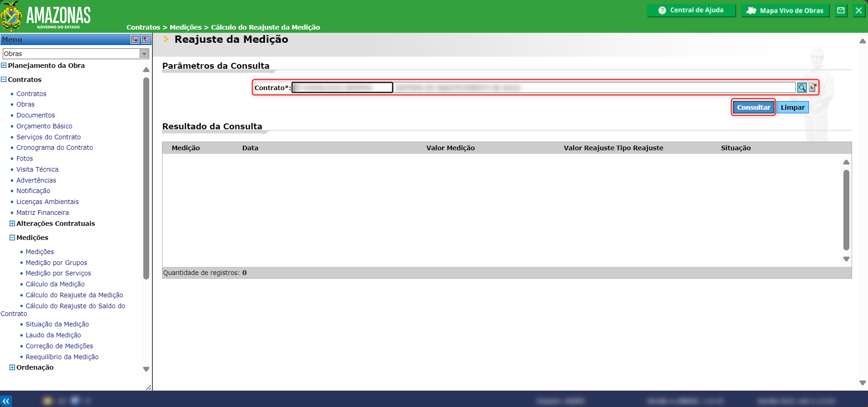
Task: Click the Valor Medição column header
Action: [450, 148]
